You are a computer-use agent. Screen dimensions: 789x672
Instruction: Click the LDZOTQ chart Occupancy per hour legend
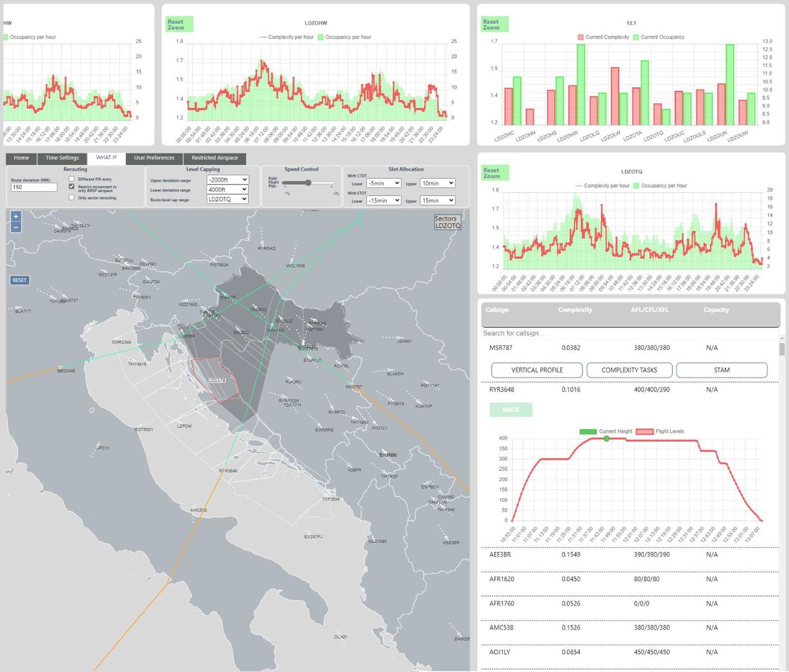[x=637, y=185]
